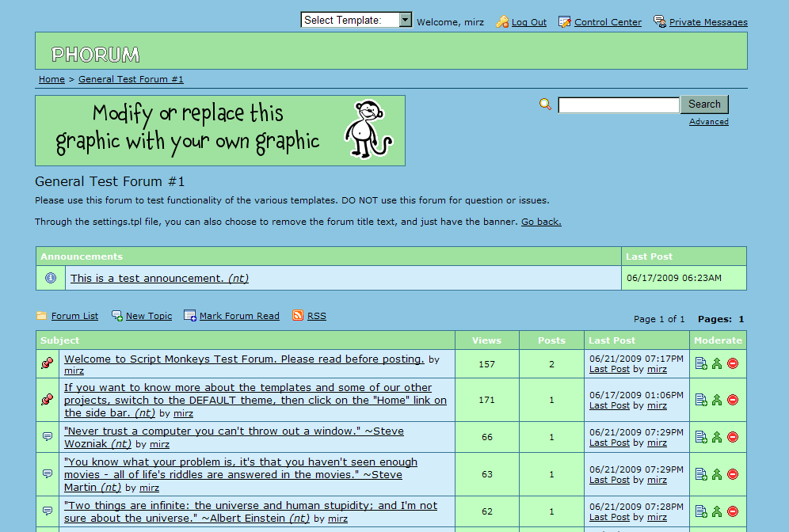Open the RSS text link
789x532 pixels.
coord(317,317)
